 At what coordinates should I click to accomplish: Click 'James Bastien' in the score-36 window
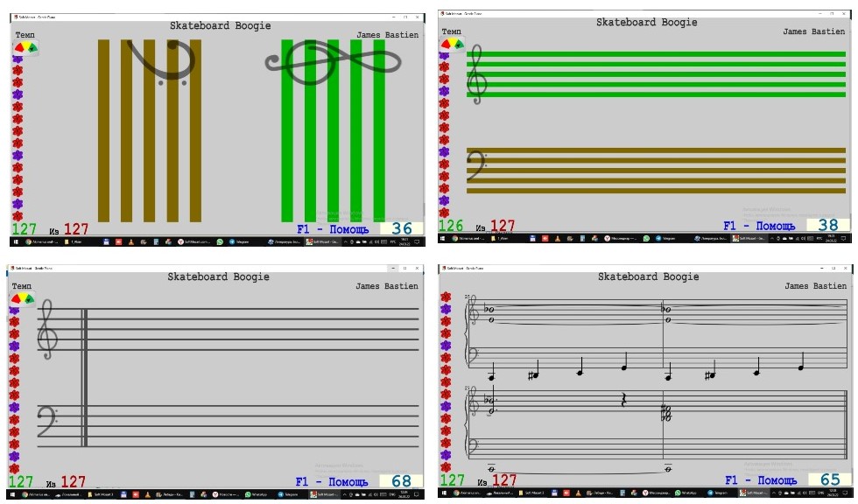pyautogui.click(x=387, y=34)
